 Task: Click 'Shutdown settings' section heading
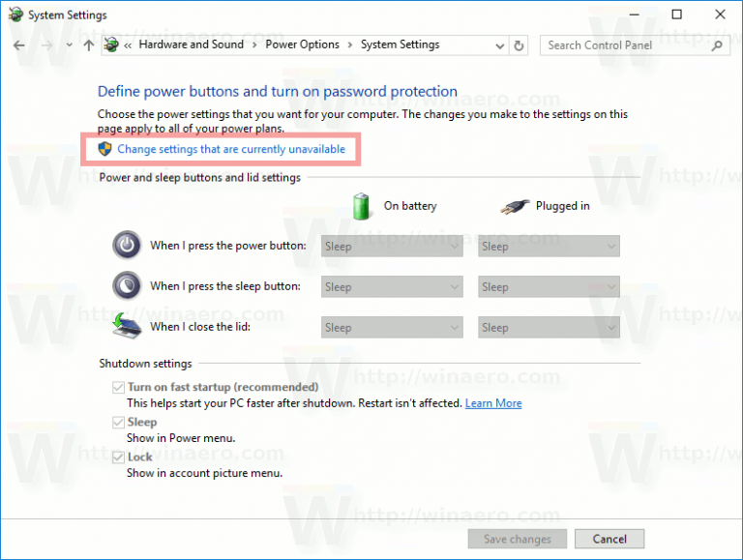[x=145, y=364]
